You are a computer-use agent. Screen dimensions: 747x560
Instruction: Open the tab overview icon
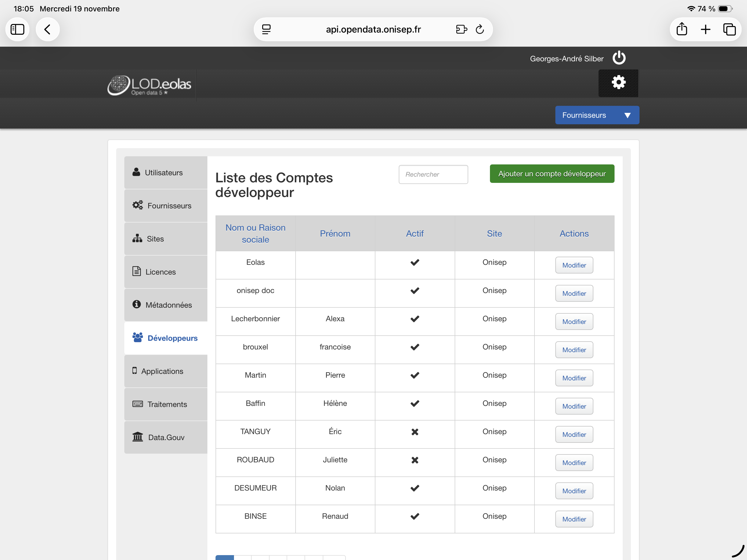(729, 30)
